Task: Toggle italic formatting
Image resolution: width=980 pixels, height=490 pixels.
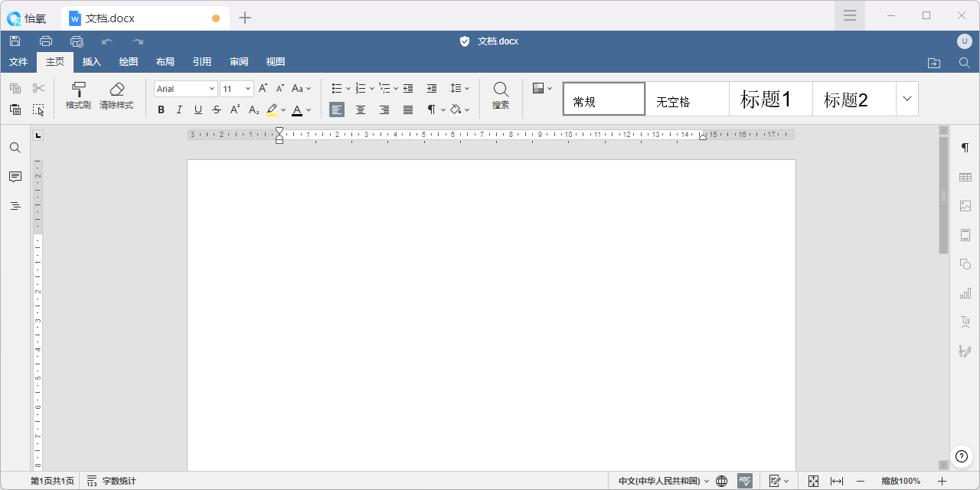Action: [179, 109]
